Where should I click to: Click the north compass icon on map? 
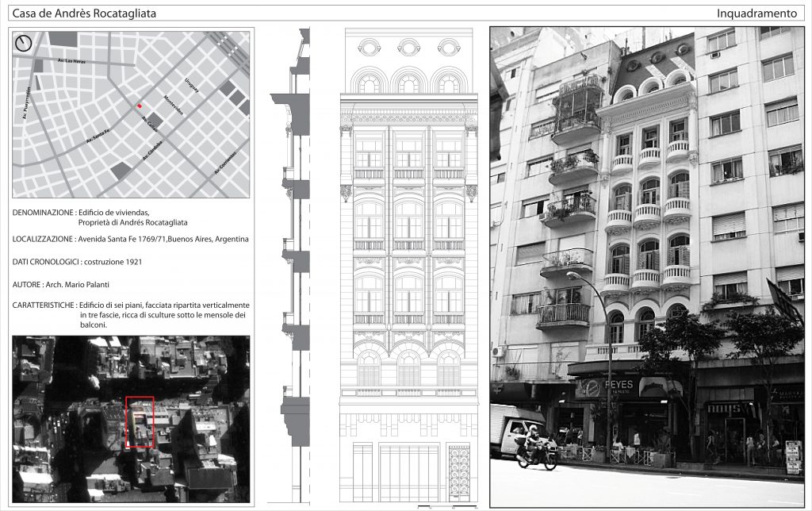(24, 44)
